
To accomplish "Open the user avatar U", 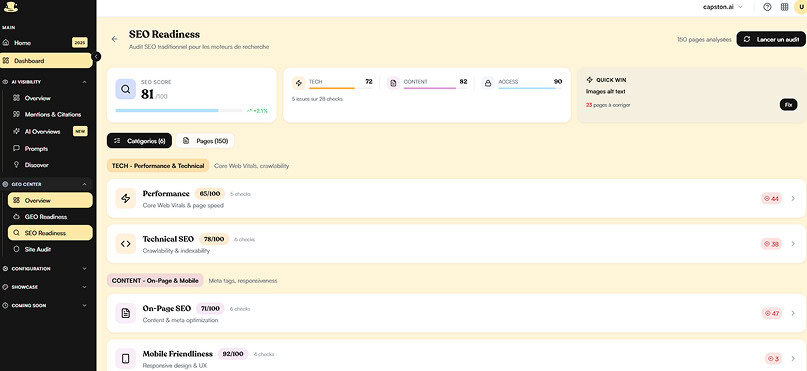I will pos(801,7).
